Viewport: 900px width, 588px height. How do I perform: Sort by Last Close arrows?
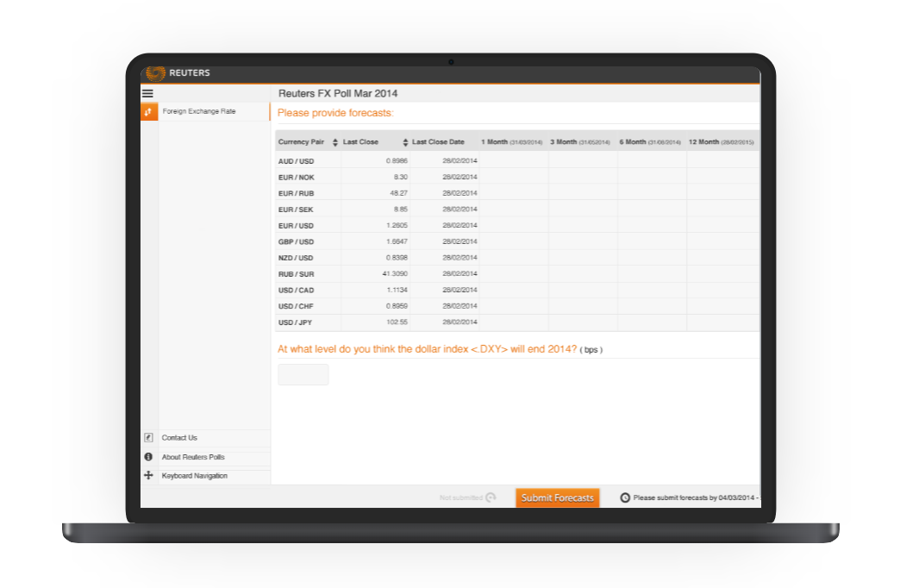point(405,142)
